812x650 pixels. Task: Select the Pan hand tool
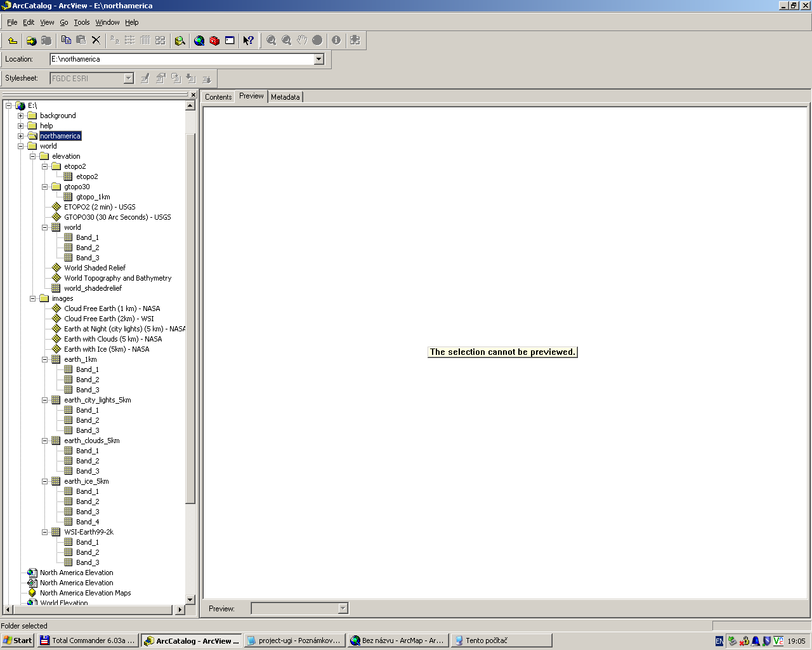click(x=302, y=41)
